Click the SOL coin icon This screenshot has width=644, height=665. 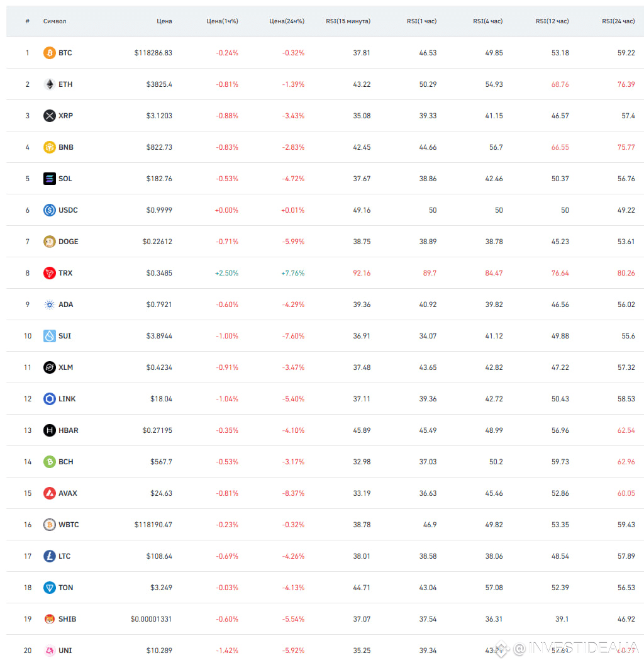click(x=50, y=179)
